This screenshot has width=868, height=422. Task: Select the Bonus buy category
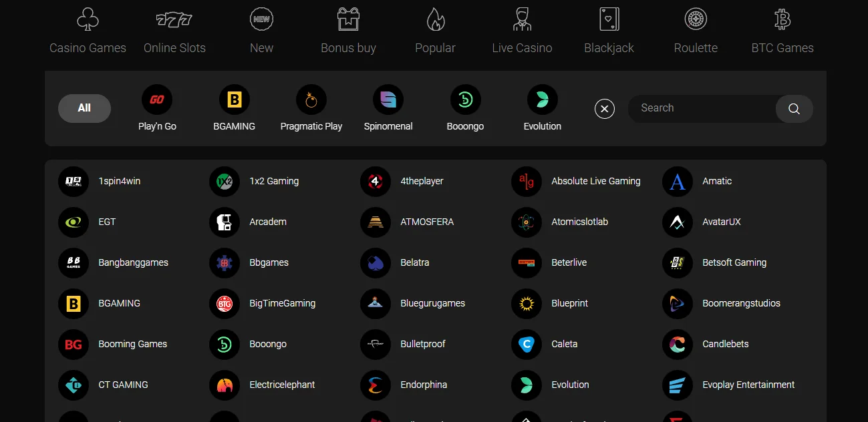click(348, 31)
